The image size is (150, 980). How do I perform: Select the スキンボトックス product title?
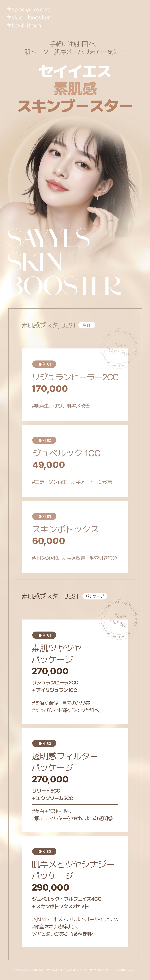pos(65,529)
